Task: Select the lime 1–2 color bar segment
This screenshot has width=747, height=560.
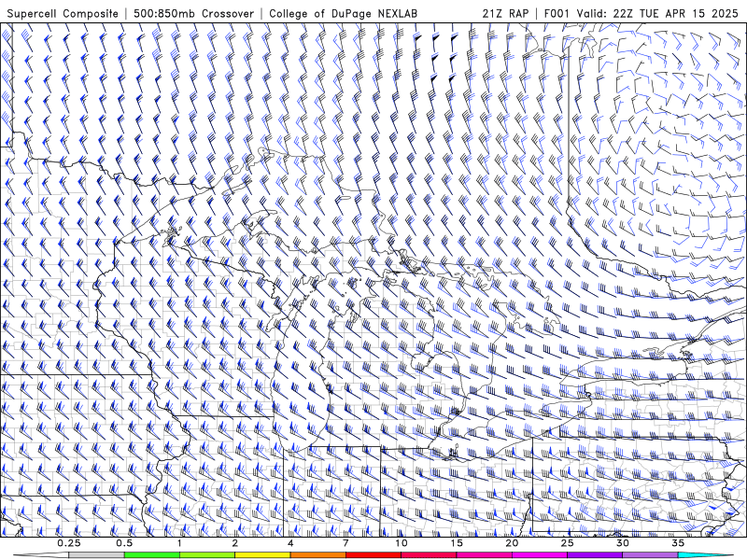Action: tap(207, 555)
